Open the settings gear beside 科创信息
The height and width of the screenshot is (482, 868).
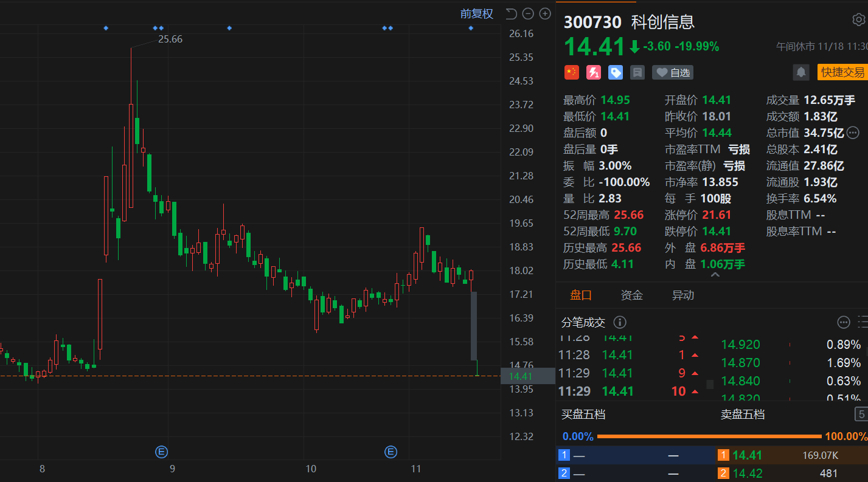coord(858,20)
